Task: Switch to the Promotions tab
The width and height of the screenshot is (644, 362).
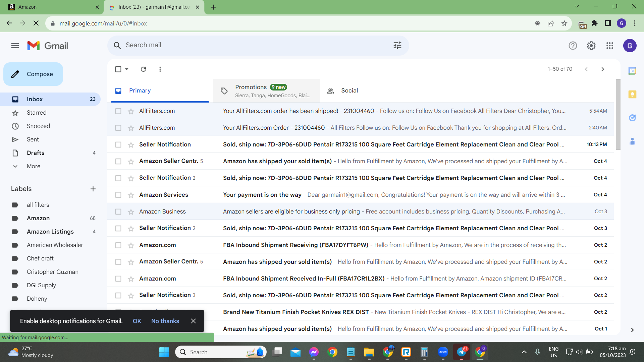Action: [x=266, y=90]
